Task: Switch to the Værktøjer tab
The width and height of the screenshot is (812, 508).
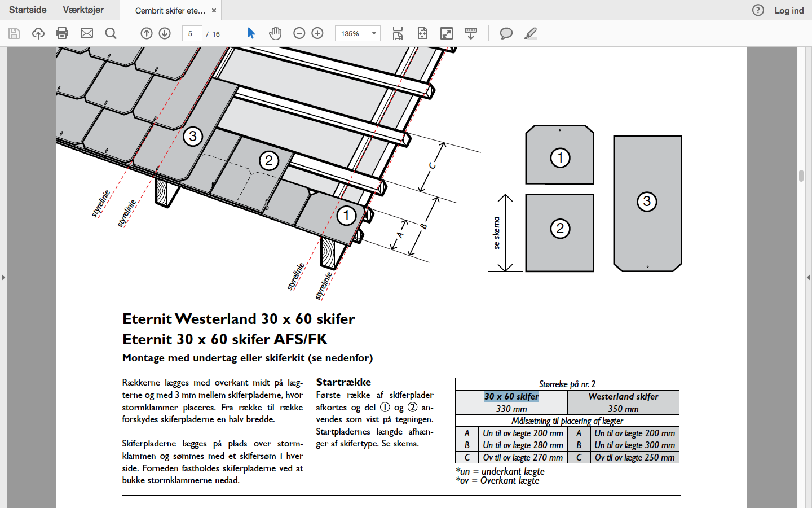Action: coord(83,10)
